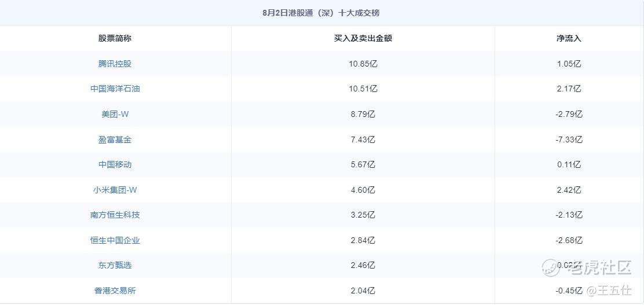The image size is (644, 305).
Task: Open the 南方恒生科技 stock link
Action: pyautogui.click(x=115, y=215)
